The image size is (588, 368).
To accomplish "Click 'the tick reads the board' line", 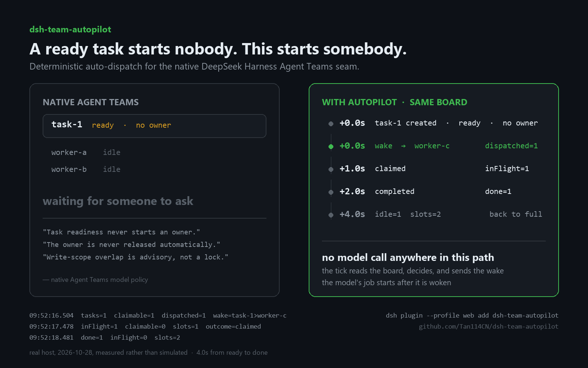I will click(413, 271).
